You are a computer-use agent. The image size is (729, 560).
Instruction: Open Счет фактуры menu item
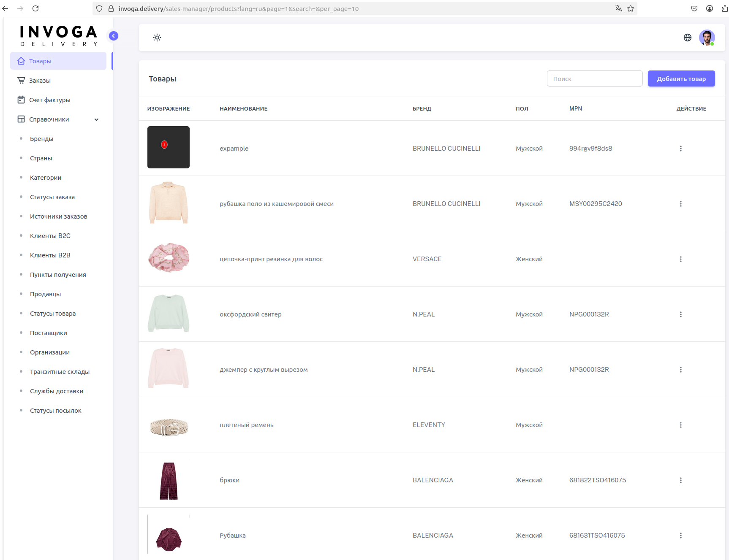[58, 100]
